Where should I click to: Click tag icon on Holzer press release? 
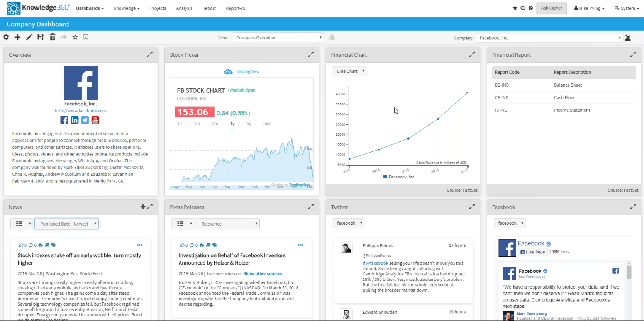coord(215,245)
